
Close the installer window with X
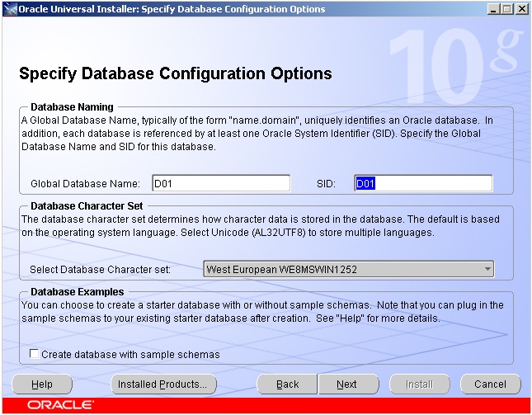pyautogui.click(x=520, y=9)
